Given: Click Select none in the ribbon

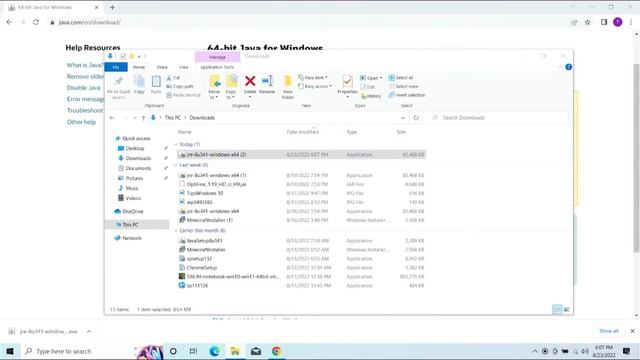Looking at the screenshot, I should point(403,87).
